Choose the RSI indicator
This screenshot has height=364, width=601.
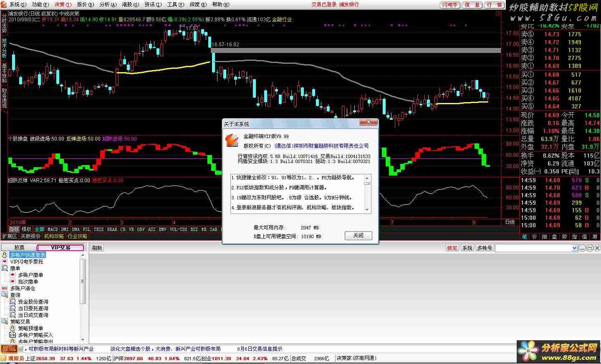(194, 229)
